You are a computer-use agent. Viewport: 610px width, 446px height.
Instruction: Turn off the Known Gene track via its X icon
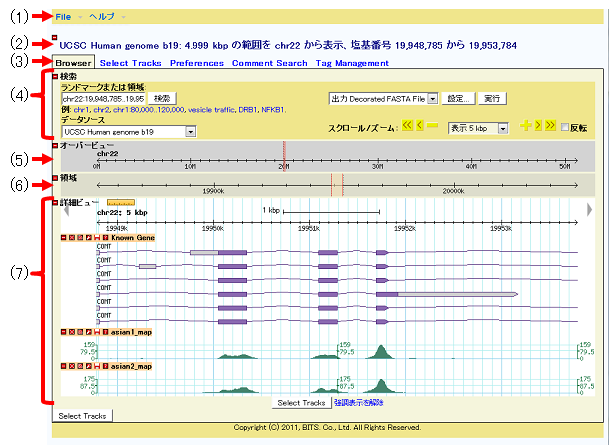pyautogui.click(x=72, y=237)
